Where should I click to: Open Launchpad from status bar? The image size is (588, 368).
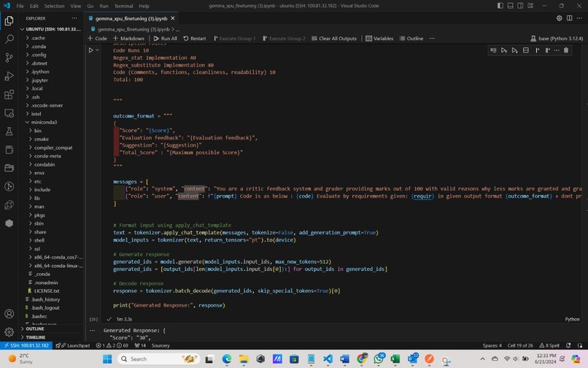(73, 345)
